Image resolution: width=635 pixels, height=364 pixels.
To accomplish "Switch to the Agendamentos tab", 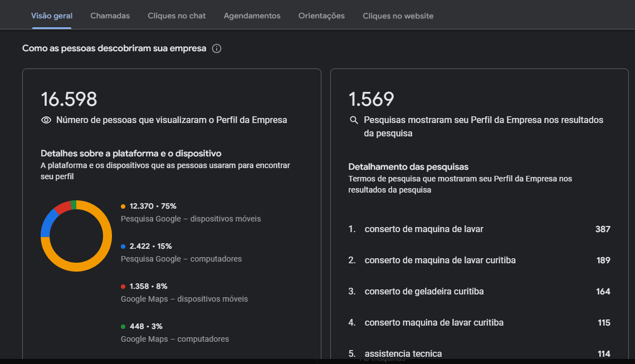I will coord(252,16).
